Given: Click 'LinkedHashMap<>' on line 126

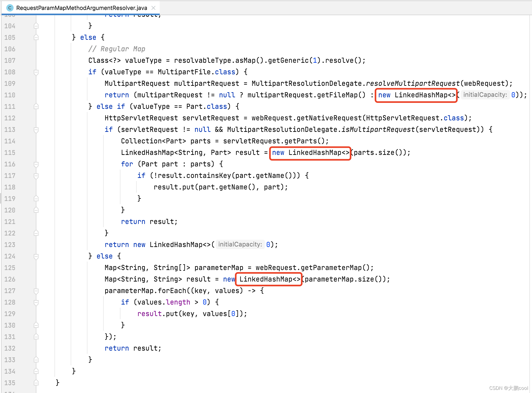Looking at the screenshot, I should tap(270, 279).
